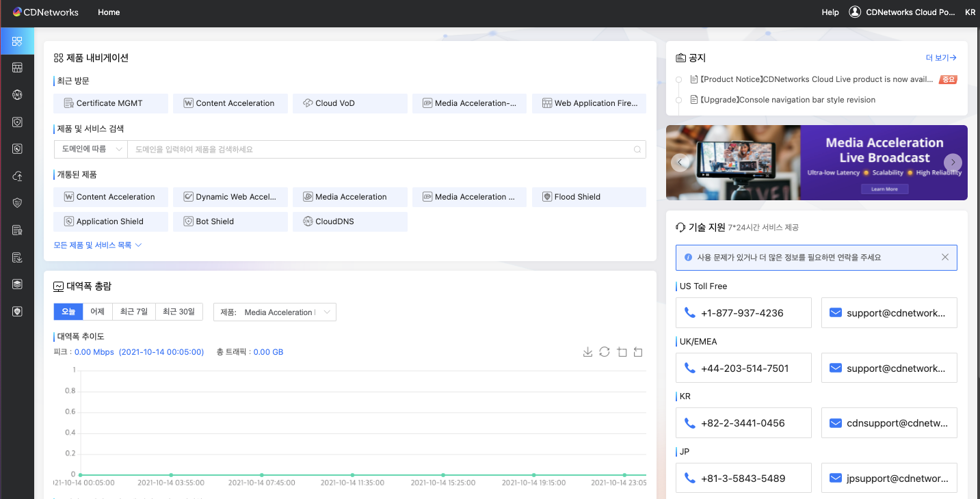Select the dashboard grid icon in sidebar
The image size is (980, 499).
[x=17, y=41]
